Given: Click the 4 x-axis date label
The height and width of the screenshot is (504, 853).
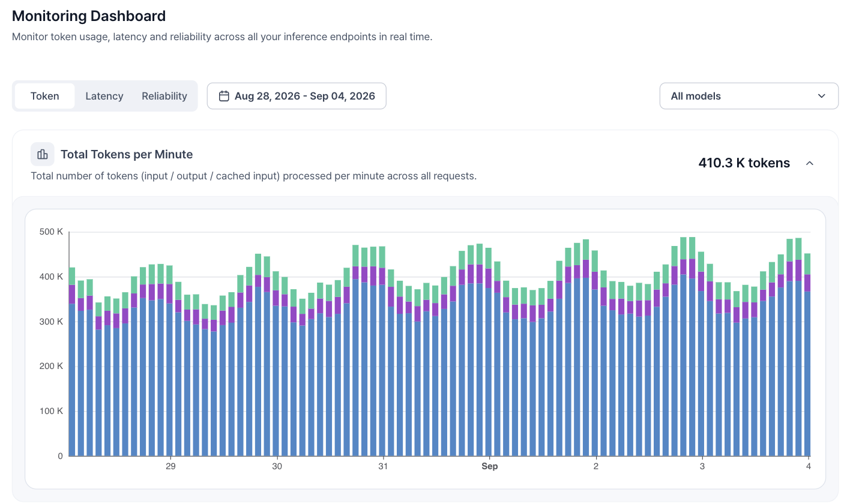Looking at the screenshot, I should pos(808,466).
